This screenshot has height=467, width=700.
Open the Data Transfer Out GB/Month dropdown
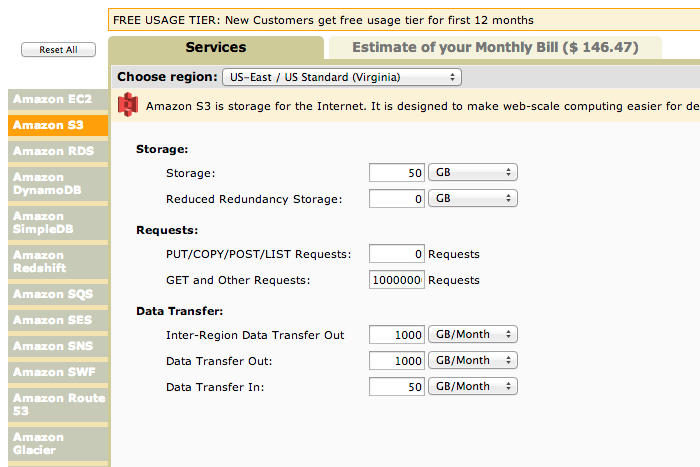473,360
